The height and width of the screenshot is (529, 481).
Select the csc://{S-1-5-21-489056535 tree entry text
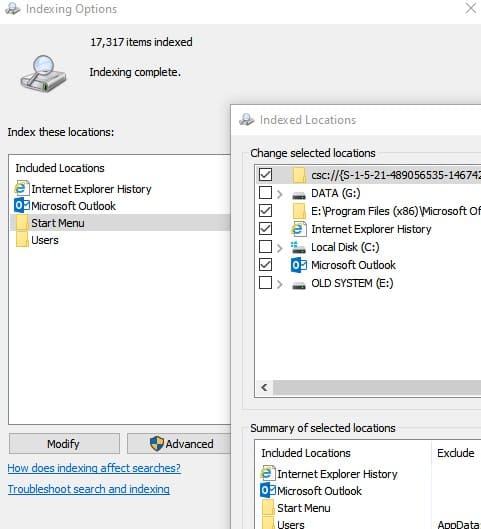click(x=396, y=175)
